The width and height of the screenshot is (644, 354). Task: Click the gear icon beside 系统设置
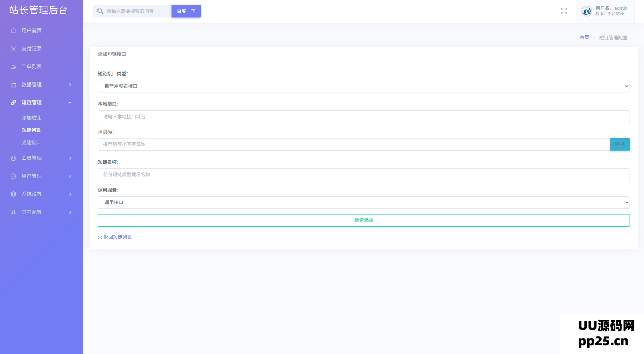coord(13,194)
